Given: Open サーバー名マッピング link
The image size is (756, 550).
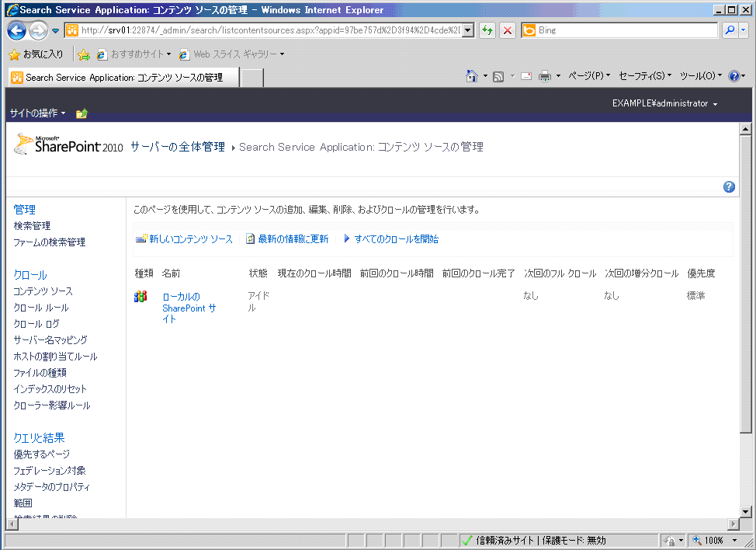Looking at the screenshot, I should (x=50, y=340).
